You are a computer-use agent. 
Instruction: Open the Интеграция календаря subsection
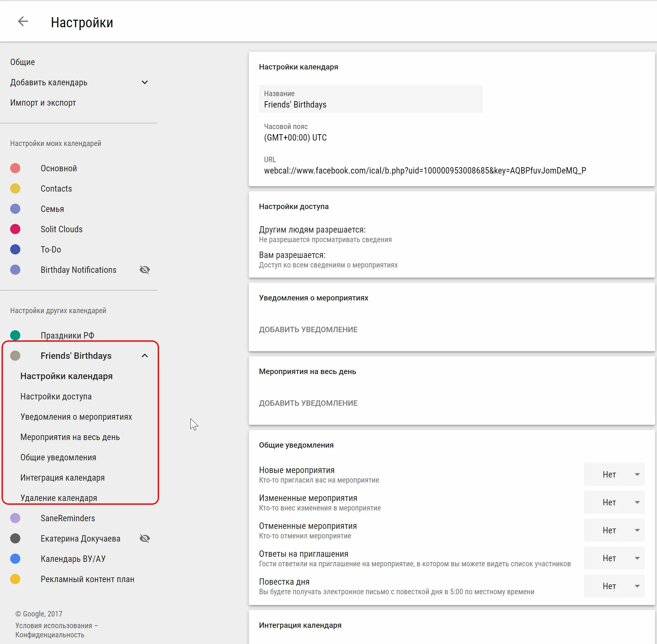62,477
